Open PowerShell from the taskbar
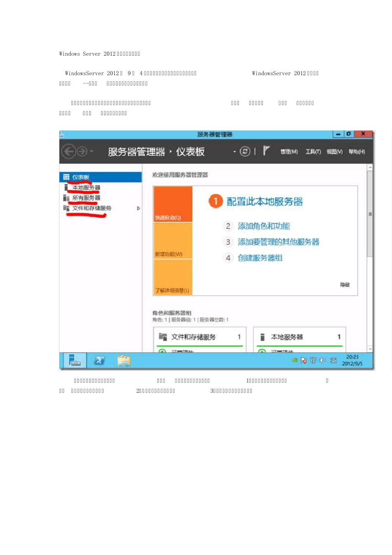 coord(99,361)
